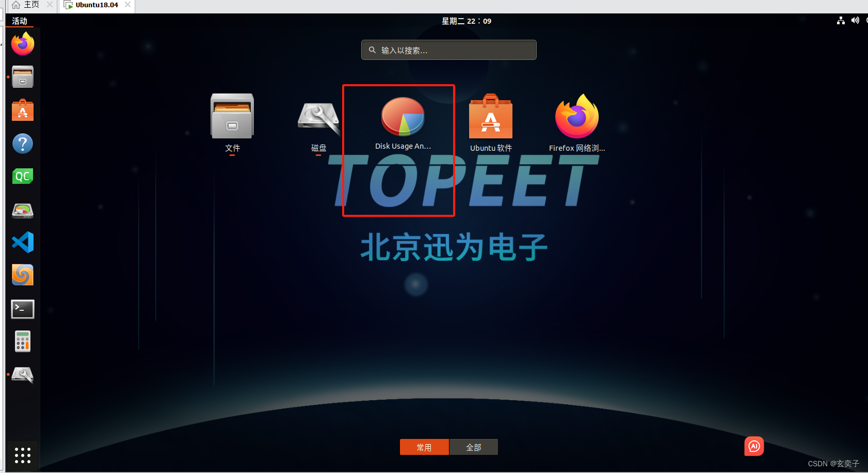Screen dimensions: 868x473
Task: Launch Qt Creator from the dock
Action: click(23, 177)
